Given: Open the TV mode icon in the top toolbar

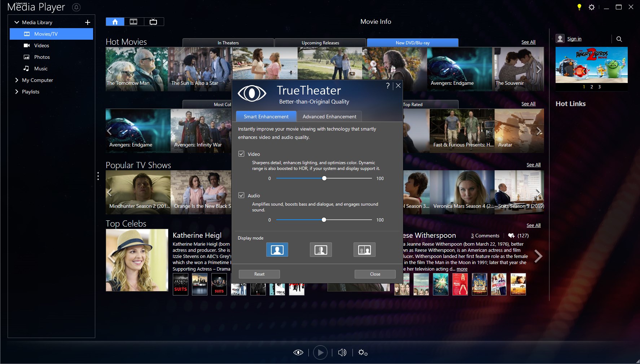Looking at the screenshot, I should [153, 21].
